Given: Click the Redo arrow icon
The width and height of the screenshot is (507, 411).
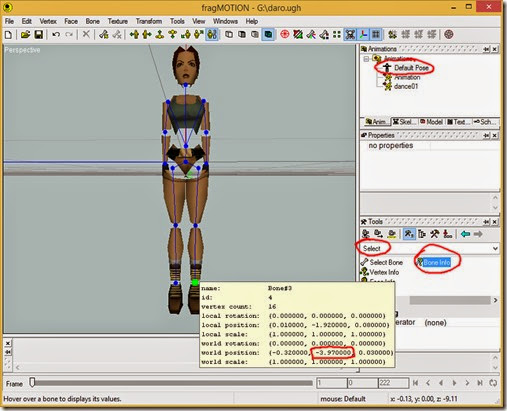Looking at the screenshot, I should tap(69, 35).
